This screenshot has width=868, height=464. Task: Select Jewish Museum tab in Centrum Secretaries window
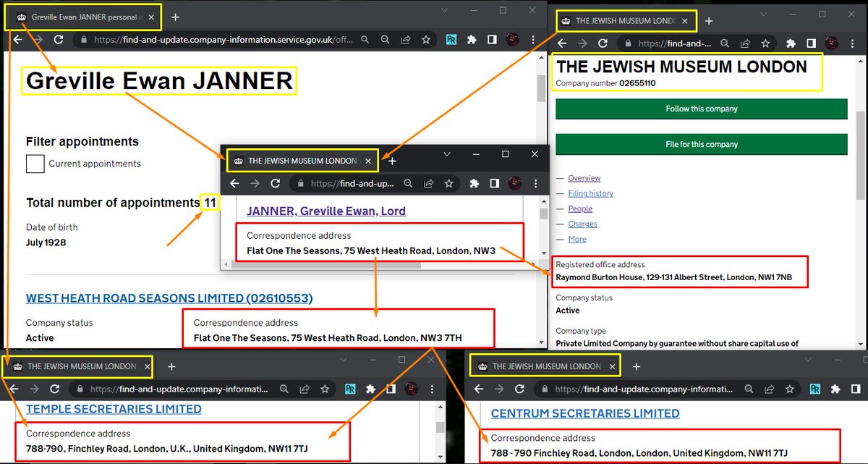[545, 366]
